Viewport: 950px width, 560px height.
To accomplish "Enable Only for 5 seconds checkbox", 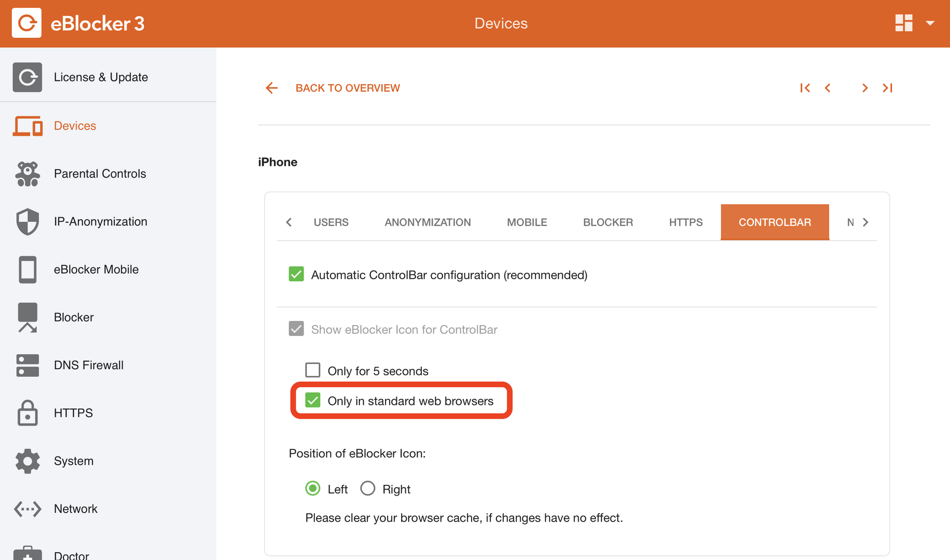I will pos(313,370).
